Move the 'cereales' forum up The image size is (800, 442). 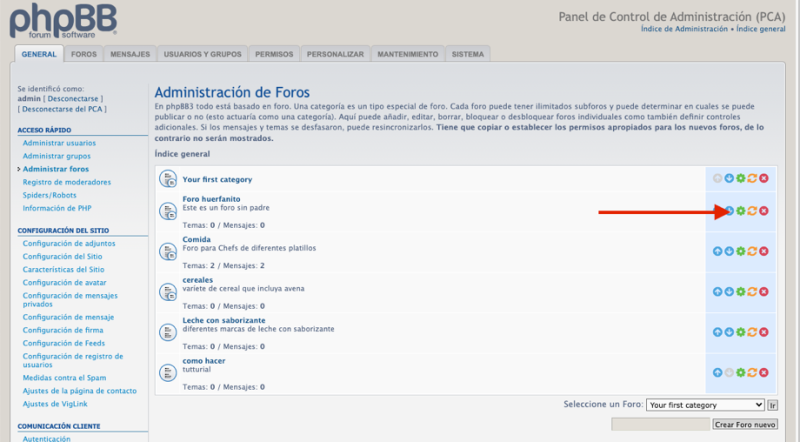(x=717, y=291)
